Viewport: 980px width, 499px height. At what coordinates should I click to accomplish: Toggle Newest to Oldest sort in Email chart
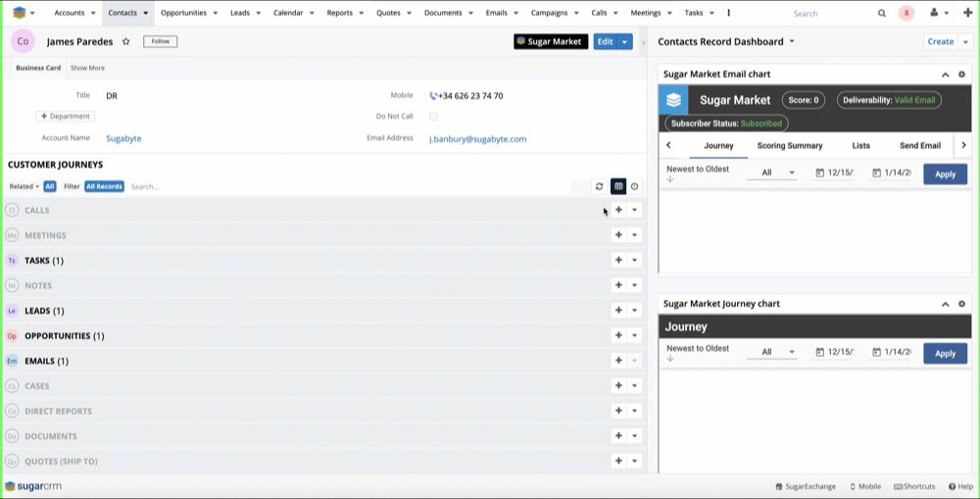point(698,174)
